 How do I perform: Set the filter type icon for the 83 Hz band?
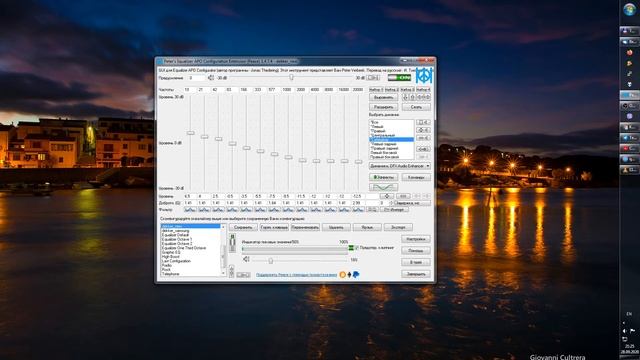(x=232, y=209)
